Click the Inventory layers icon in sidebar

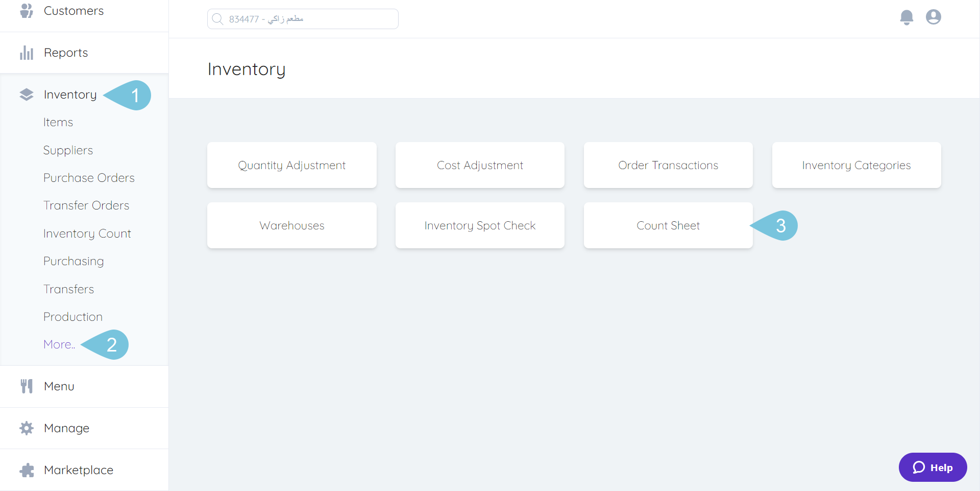(27, 95)
